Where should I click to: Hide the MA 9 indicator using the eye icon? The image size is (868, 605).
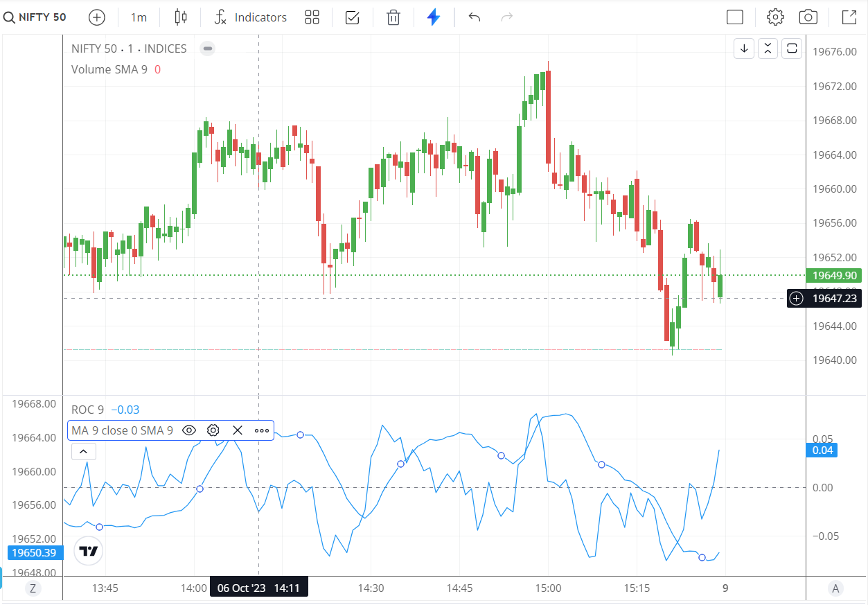(x=188, y=430)
